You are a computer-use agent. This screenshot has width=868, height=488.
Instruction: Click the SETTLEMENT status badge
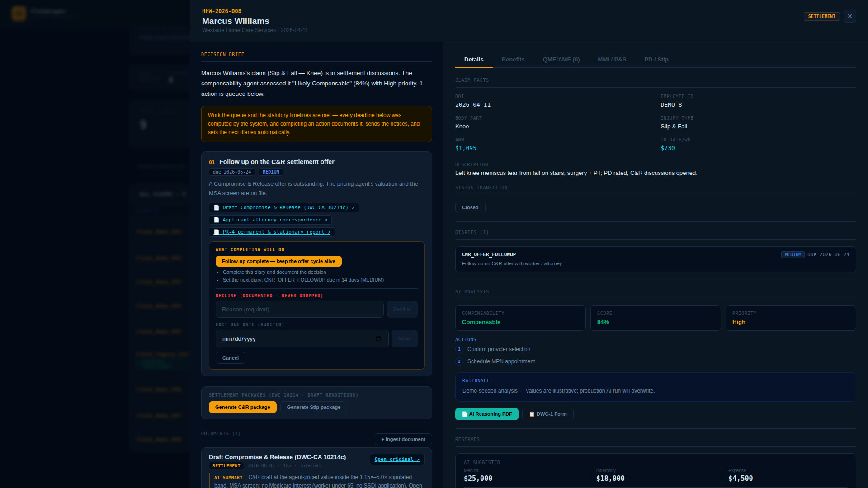pyautogui.click(x=821, y=16)
